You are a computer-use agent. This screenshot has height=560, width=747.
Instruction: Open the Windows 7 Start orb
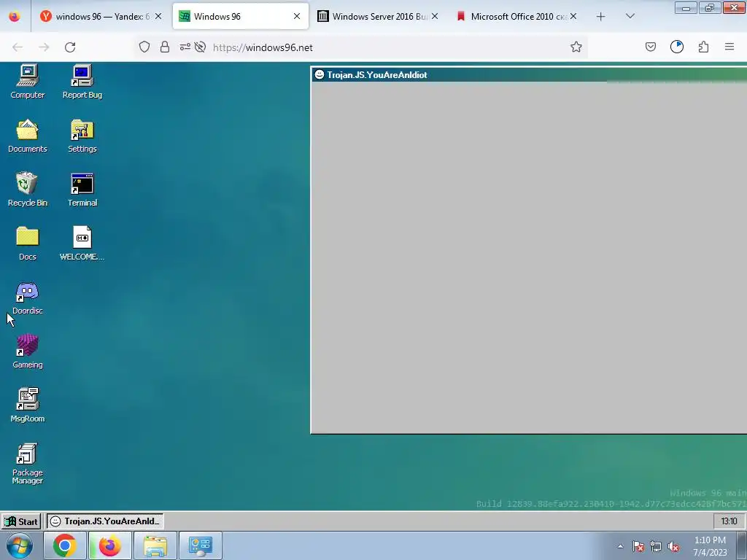pyautogui.click(x=20, y=545)
